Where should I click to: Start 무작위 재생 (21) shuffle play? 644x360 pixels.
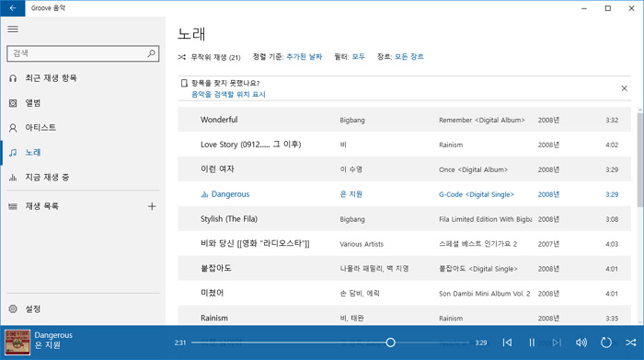click(x=210, y=57)
